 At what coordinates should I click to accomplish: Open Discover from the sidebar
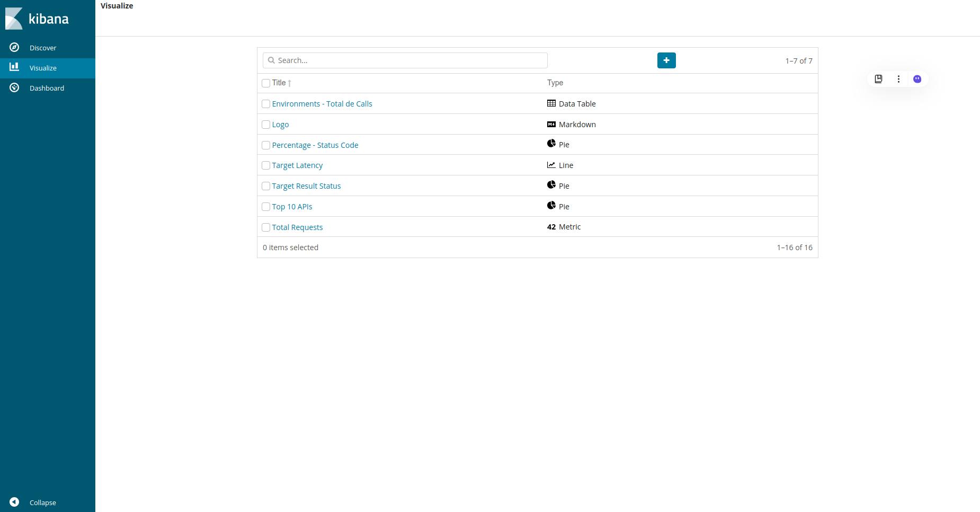coord(43,48)
